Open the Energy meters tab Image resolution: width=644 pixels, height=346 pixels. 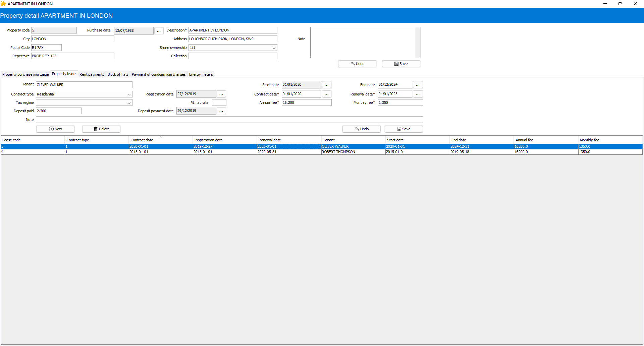(x=201, y=74)
